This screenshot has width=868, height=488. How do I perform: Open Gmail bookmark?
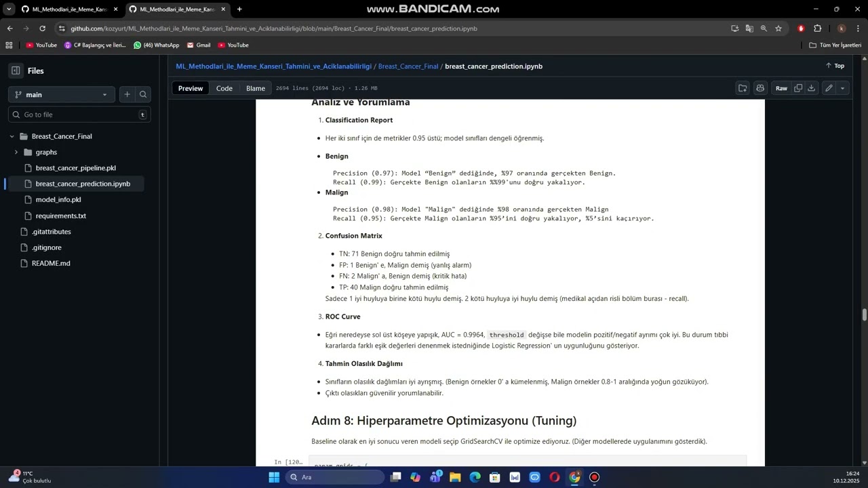[x=198, y=45]
